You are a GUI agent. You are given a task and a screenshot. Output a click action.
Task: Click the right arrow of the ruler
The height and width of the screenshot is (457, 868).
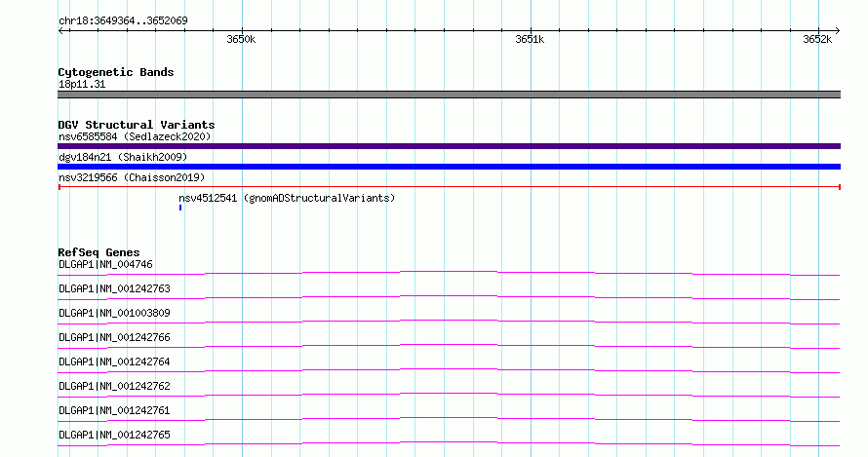[837, 30]
